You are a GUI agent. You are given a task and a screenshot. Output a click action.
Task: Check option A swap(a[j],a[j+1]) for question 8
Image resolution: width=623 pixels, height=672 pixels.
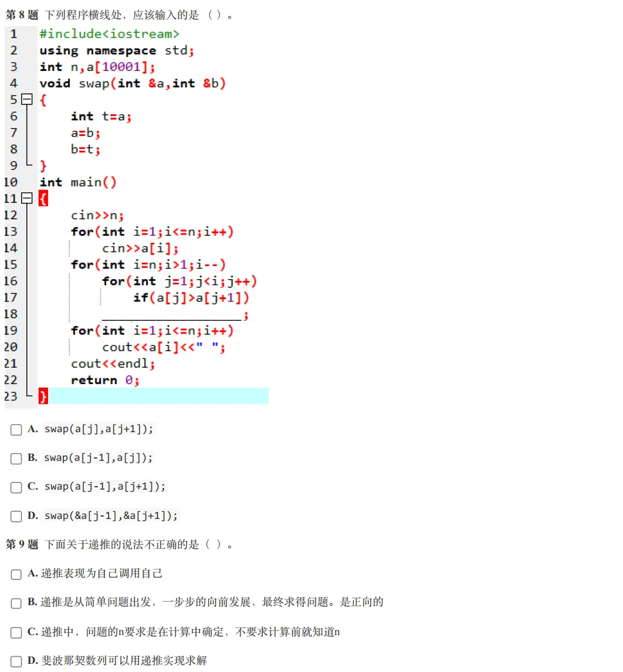16,429
